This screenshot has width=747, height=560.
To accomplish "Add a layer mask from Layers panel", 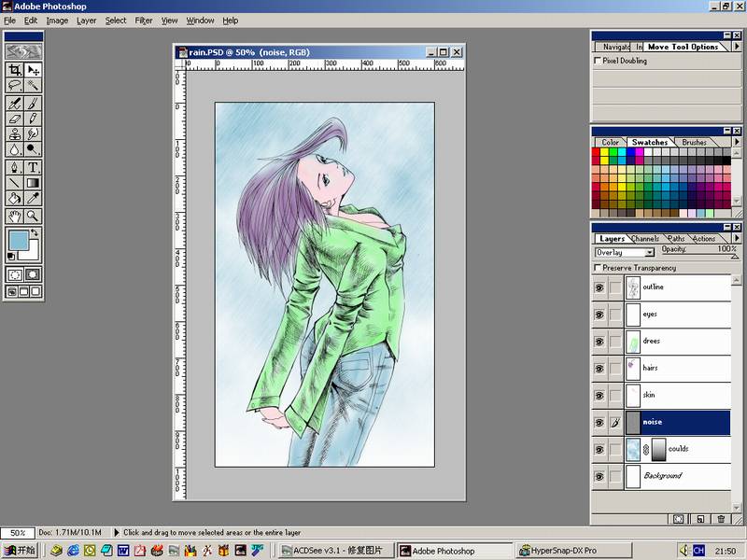I will point(679,519).
